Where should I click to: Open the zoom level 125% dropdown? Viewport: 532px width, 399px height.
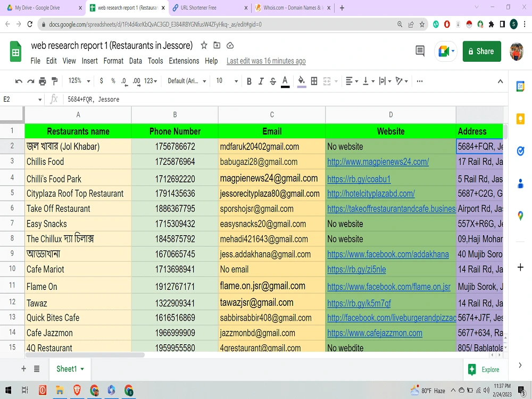[x=79, y=81]
